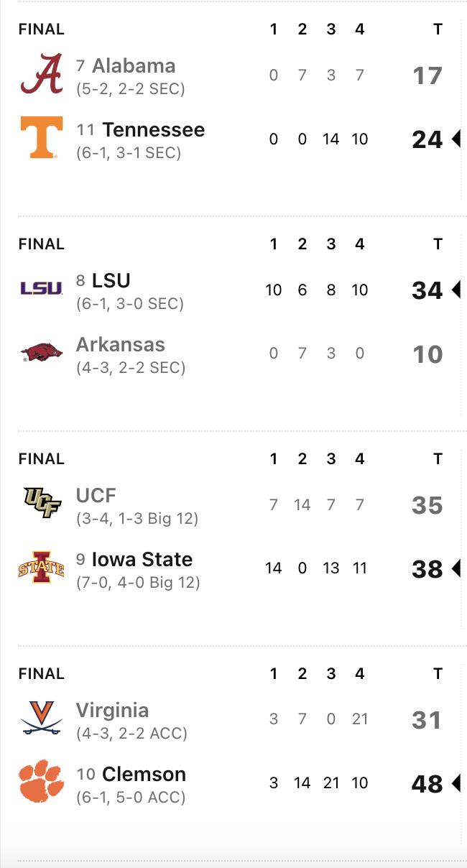Image resolution: width=467 pixels, height=868 pixels.
Task: Click LSU's final total score 34
Action: [427, 290]
